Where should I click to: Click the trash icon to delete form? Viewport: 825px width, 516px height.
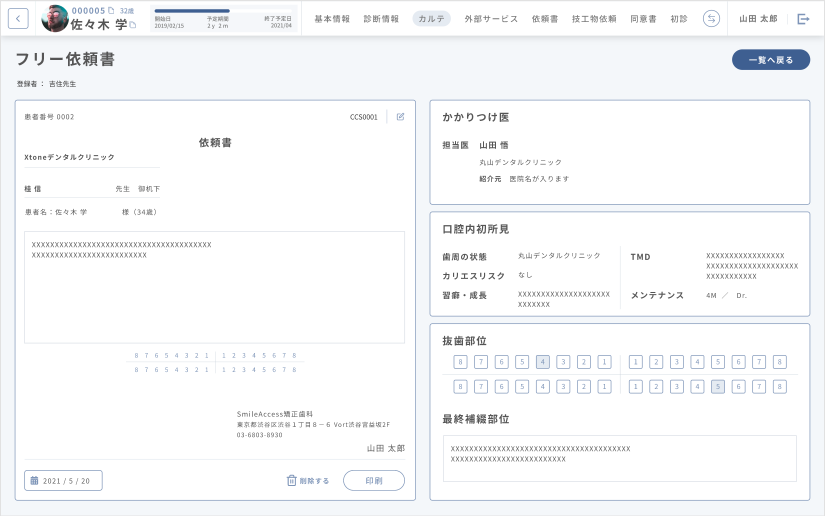pyautogui.click(x=292, y=481)
